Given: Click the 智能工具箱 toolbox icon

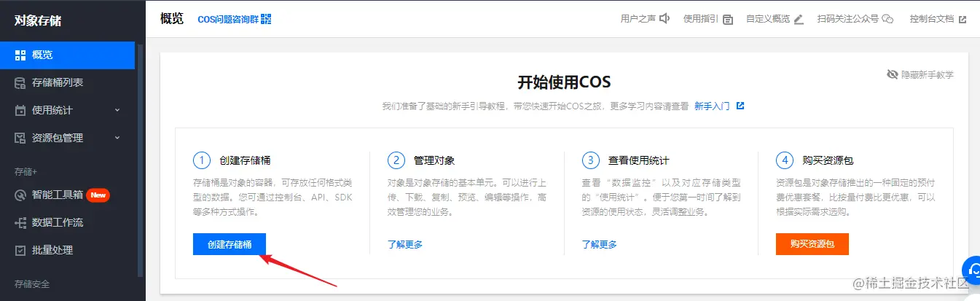Looking at the screenshot, I should tap(20, 195).
